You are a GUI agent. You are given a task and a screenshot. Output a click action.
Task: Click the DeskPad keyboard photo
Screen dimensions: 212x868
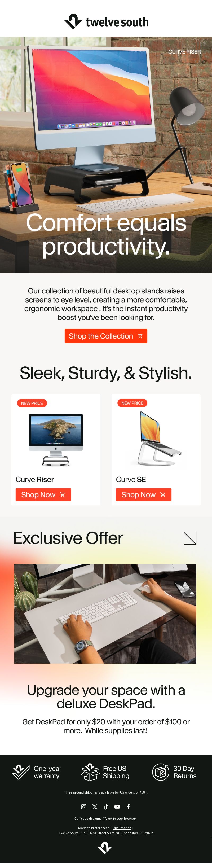[x=105, y=613]
